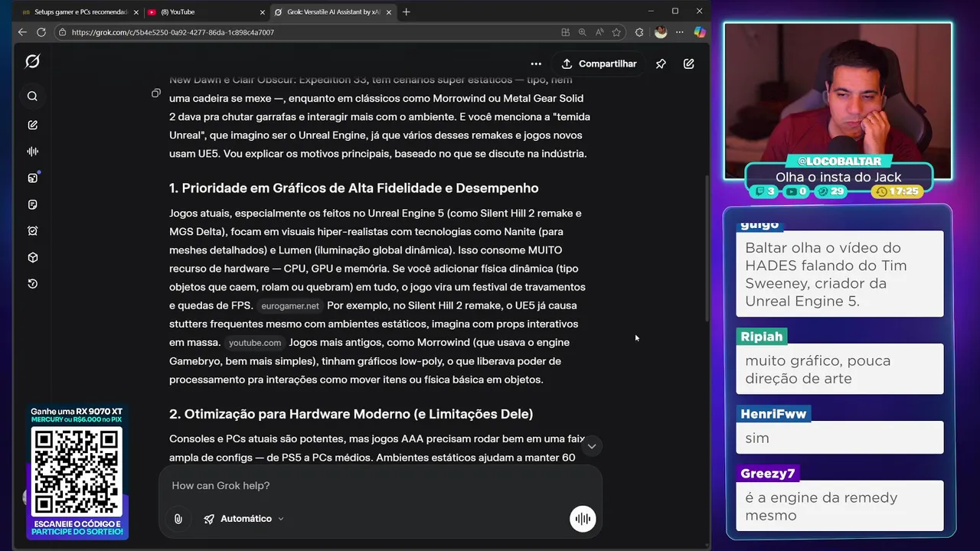Open chat history clock icon in sidebar
Screen dimensions: 980x551
32,284
